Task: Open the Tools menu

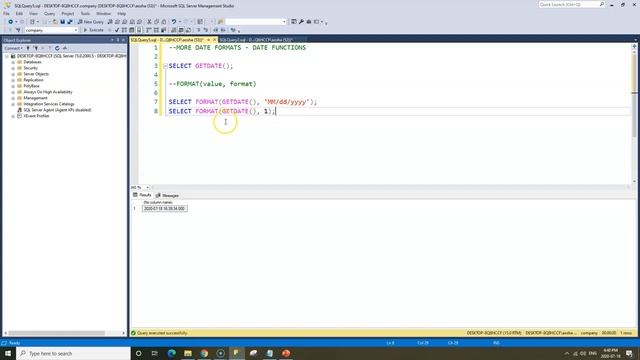Action: click(x=85, y=13)
